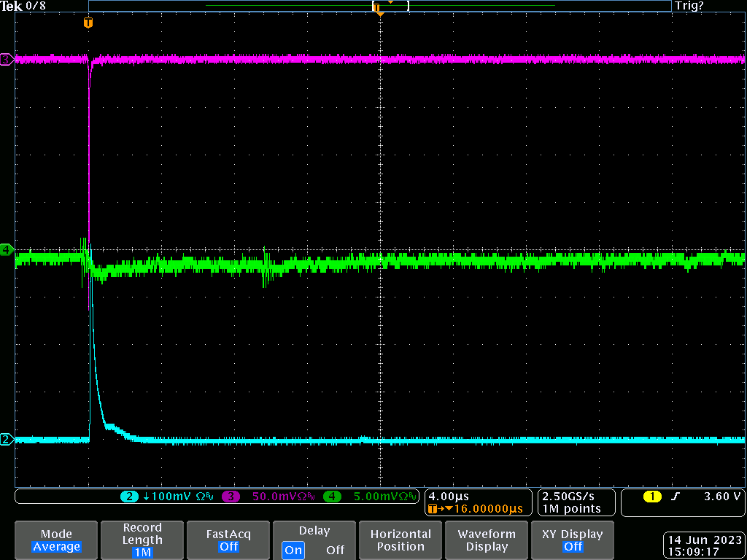Viewport: 747px width, 560px height.
Task: Select the magenta channel 3 badge
Action: tap(231, 497)
